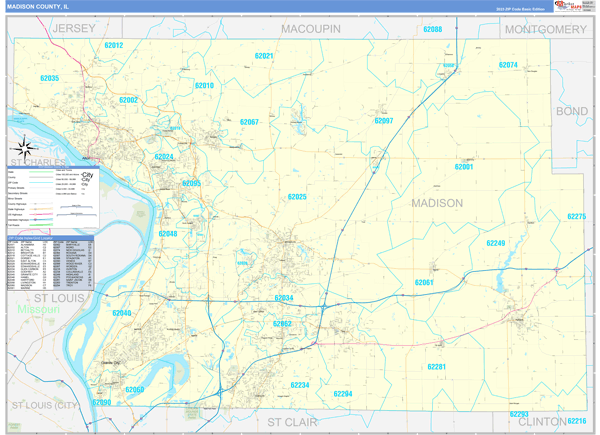The width and height of the screenshot is (600, 435).
Task: Select the green Missouri state label
Action: pyautogui.click(x=39, y=309)
